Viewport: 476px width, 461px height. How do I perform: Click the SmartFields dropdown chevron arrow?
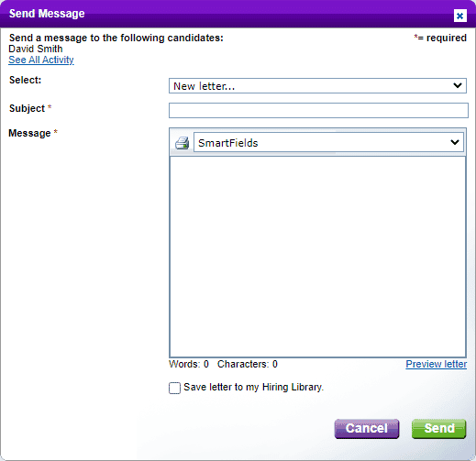click(455, 142)
